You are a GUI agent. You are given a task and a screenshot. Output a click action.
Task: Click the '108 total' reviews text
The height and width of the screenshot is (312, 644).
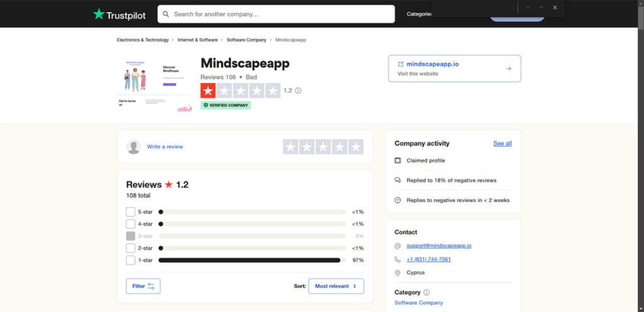point(138,196)
